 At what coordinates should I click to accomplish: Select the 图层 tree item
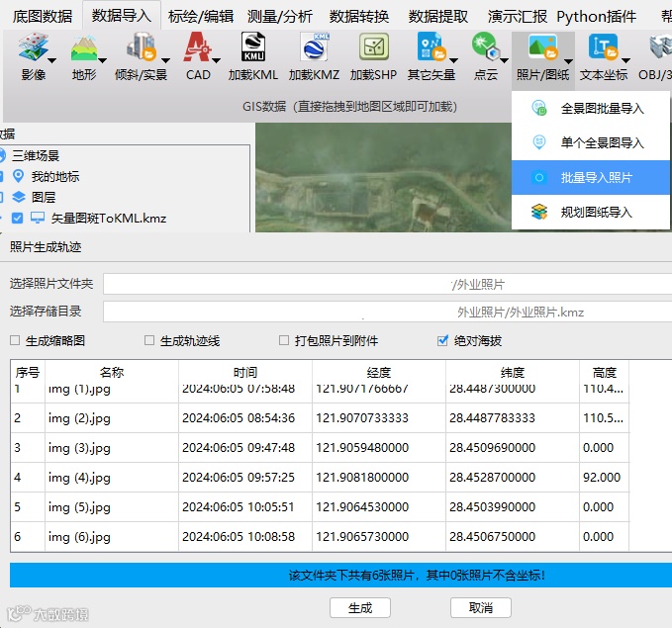pos(44,197)
